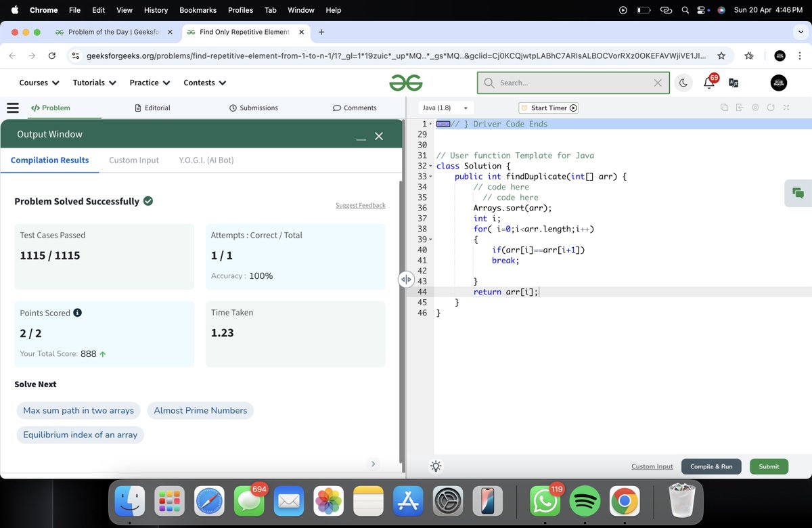Open Chrome tab search dropdown arrow
The image size is (812, 528).
point(800,32)
